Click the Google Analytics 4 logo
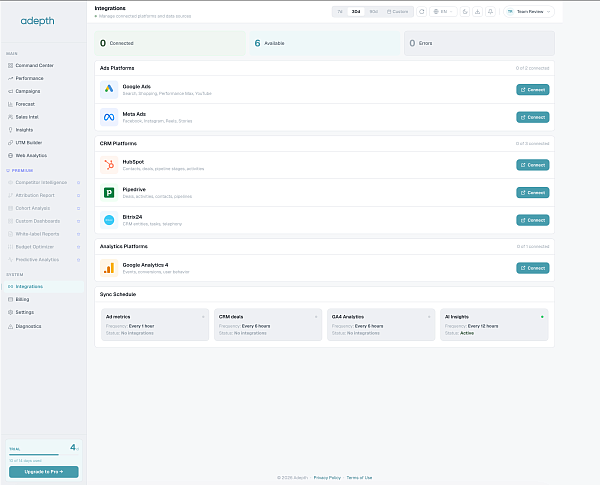This screenshot has width=600, height=485. pos(109,268)
